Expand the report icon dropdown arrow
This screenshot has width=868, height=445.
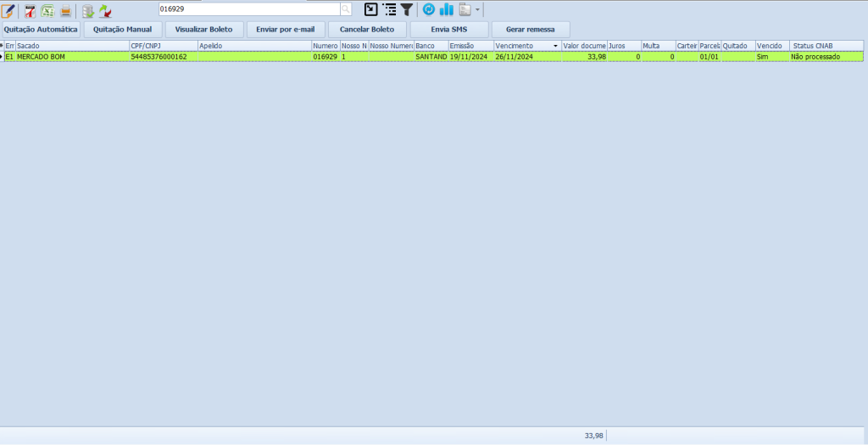(477, 10)
